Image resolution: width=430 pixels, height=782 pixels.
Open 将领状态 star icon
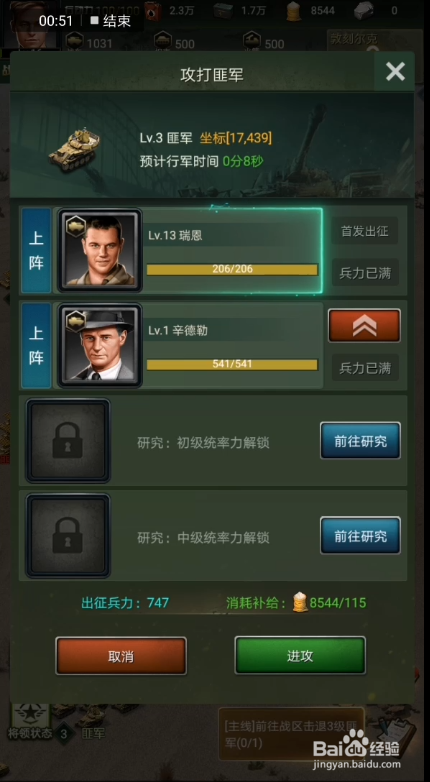point(30,714)
